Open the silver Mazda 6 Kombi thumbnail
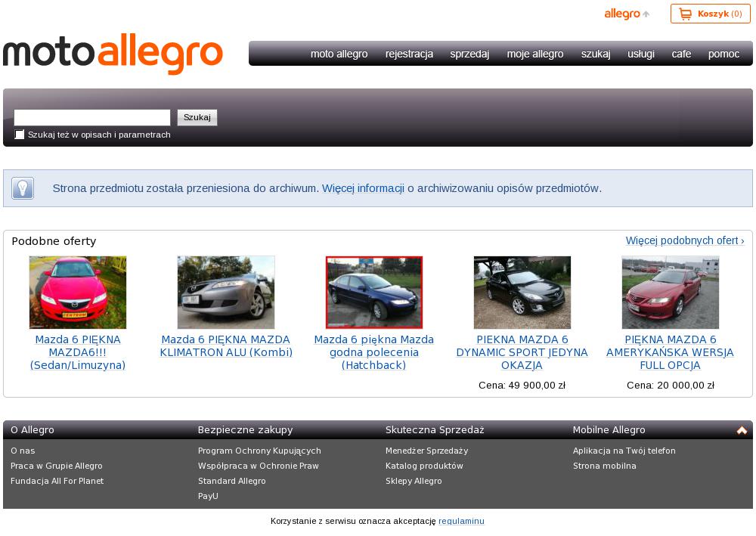 pos(226,293)
